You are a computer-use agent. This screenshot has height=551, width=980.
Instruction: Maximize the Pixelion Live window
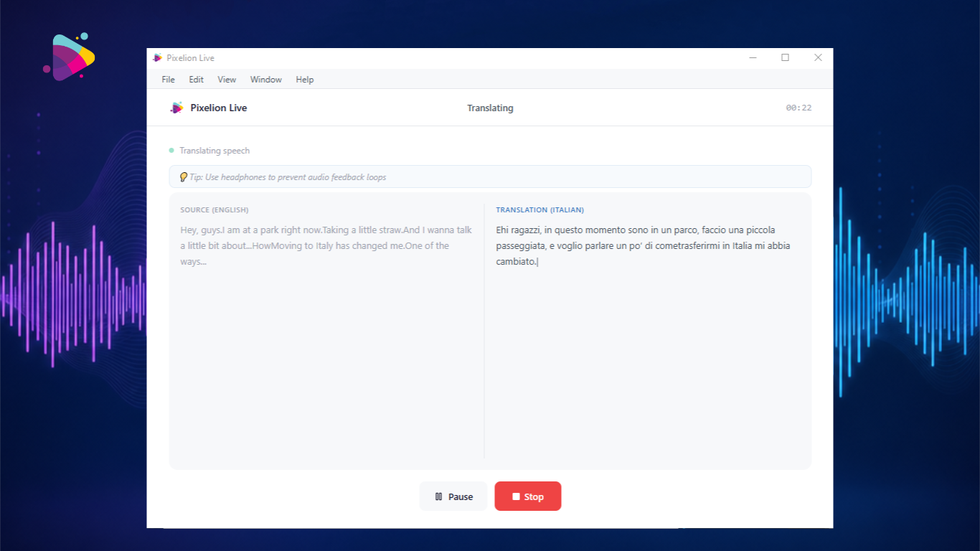click(785, 58)
